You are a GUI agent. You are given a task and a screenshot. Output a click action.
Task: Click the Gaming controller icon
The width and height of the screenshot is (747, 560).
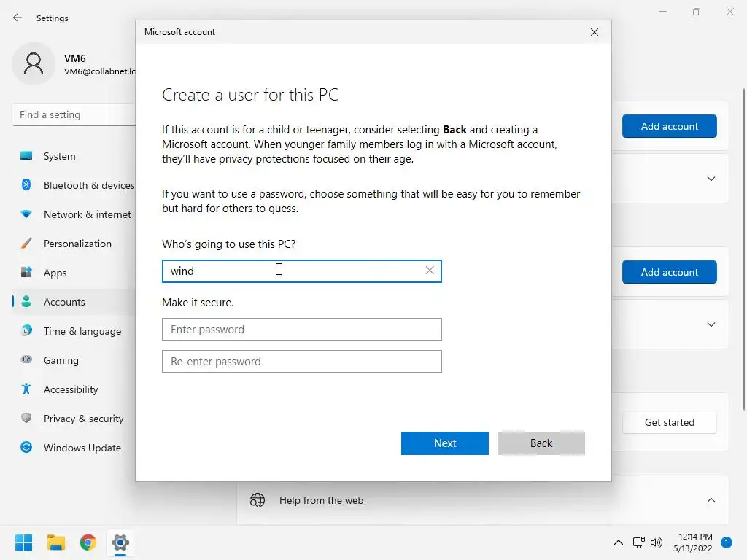(26, 359)
